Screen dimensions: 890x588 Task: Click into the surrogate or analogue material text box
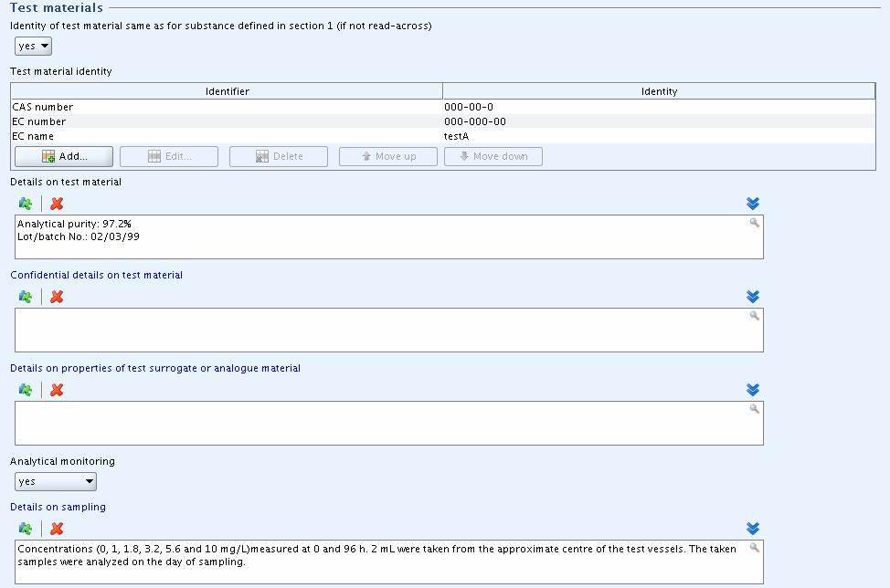(389, 423)
